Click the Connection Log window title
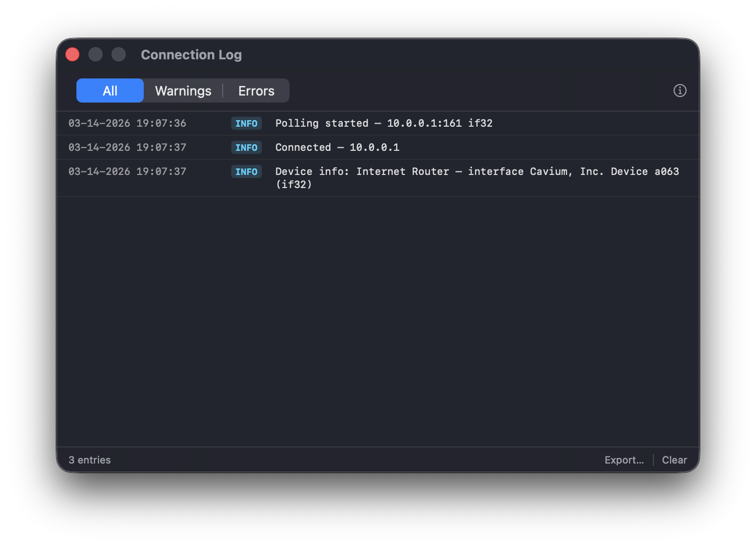This screenshot has height=547, width=756. (x=192, y=54)
